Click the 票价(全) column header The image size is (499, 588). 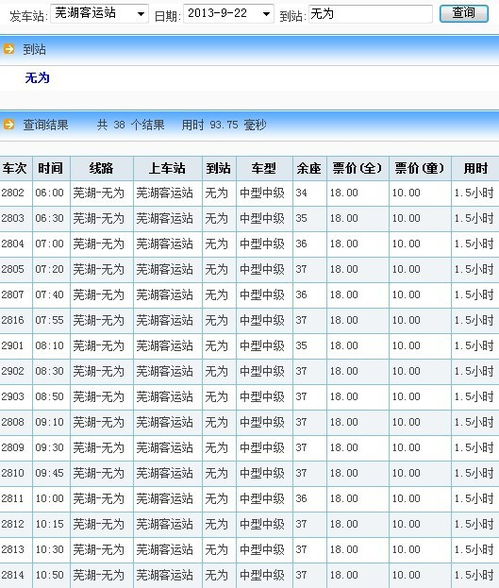coord(357,168)
